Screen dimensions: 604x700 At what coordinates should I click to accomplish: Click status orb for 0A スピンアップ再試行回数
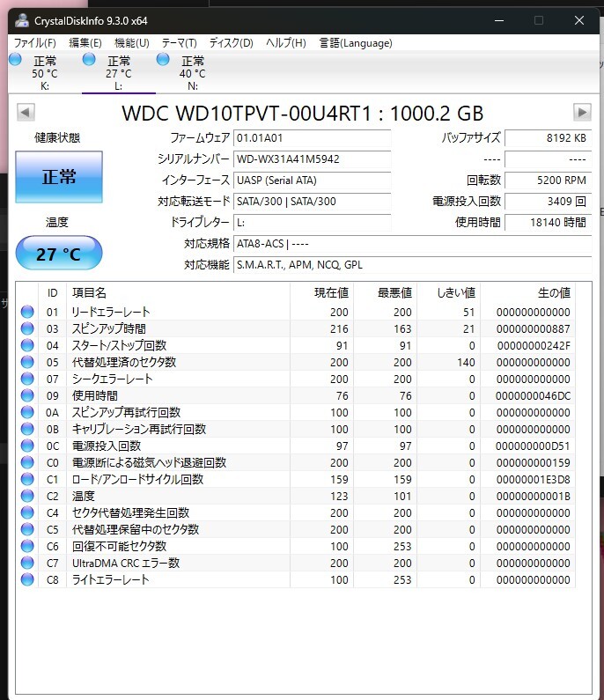tap(27, 412)
